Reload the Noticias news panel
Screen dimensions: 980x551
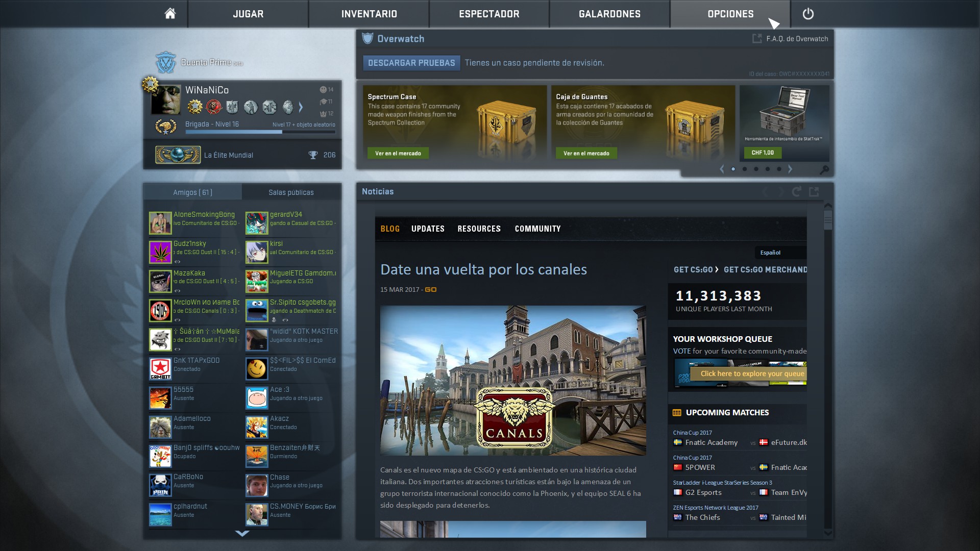point(796,192)
